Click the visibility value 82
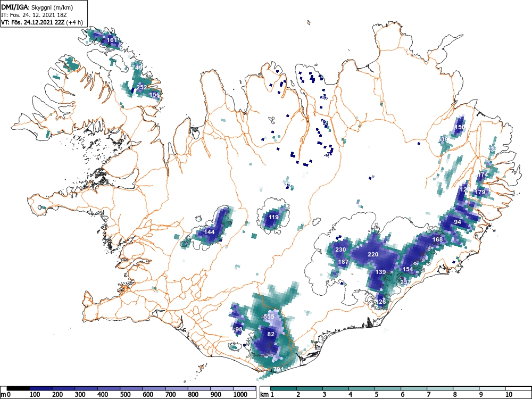The image size is (532, 399). click(271, 334)
